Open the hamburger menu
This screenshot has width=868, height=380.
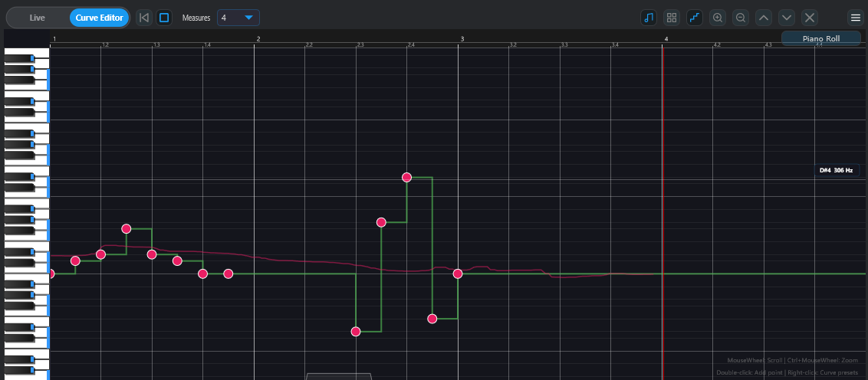click(x=855, y=18)
